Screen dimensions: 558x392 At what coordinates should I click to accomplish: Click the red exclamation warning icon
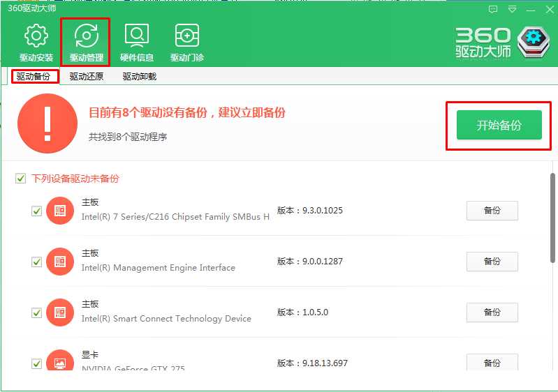(x=47, y=123)
